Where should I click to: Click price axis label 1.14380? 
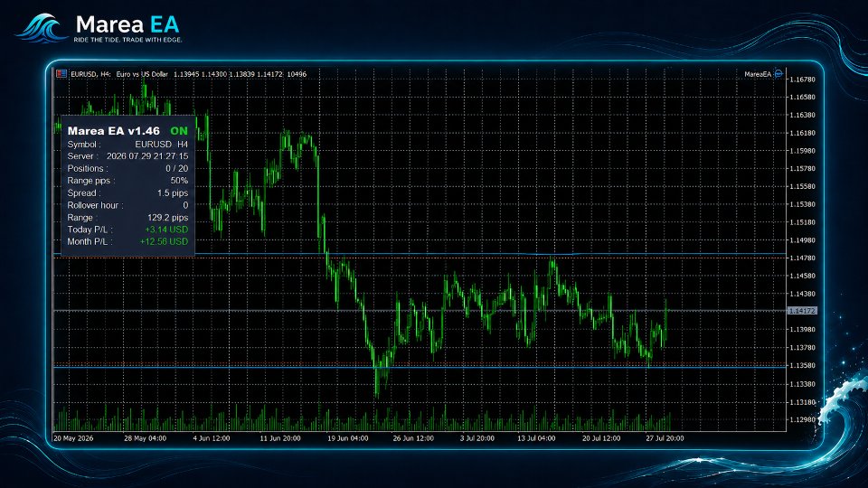click(x=803, y=294)
